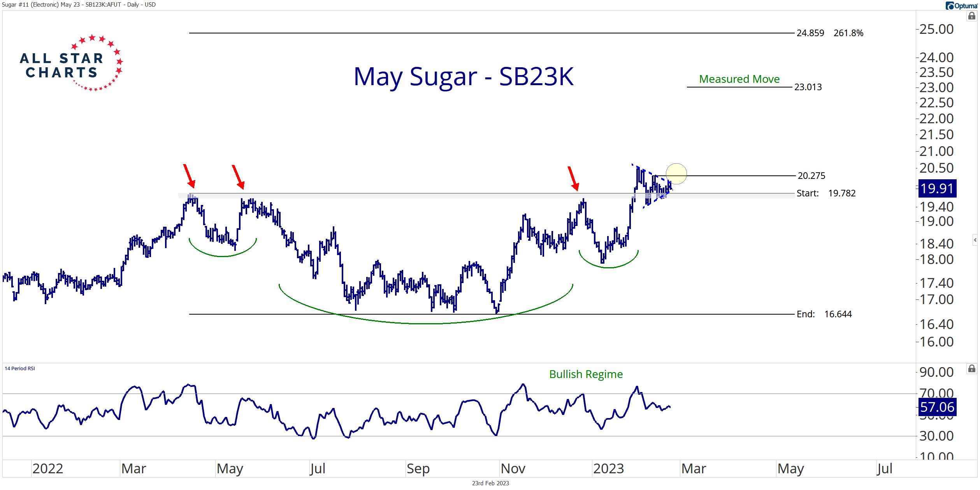Toggle the RSI pane lock icon
Image resolution: width=980 pixels, height=490 pixels.
click(x=971, y=369)
